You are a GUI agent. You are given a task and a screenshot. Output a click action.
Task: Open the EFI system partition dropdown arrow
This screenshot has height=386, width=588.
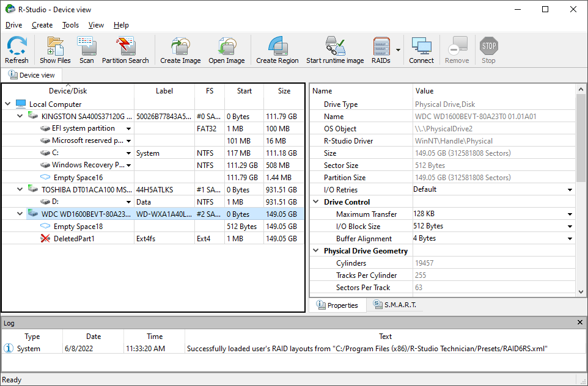128,128
